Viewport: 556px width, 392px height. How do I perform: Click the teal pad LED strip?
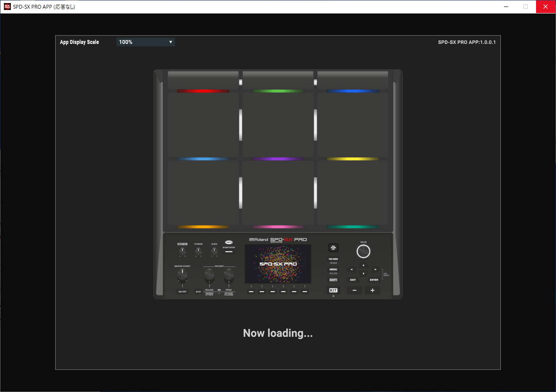(x=353, y=227)
